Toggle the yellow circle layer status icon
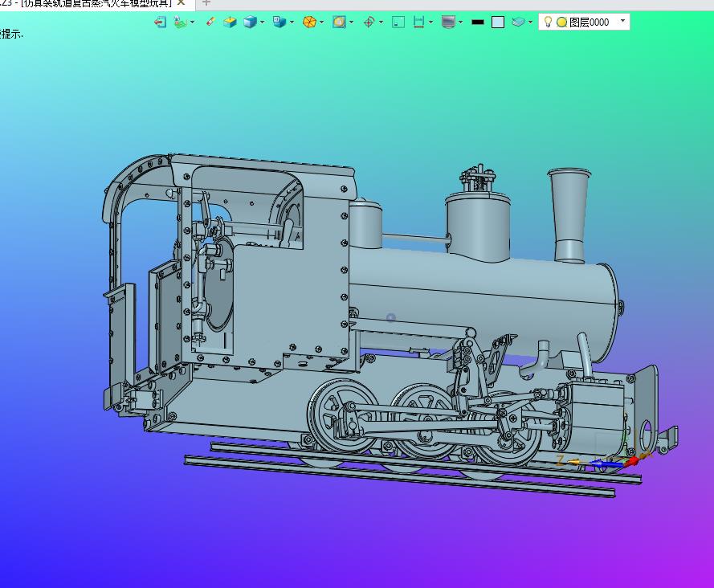Image resolution: width=714 pixels, height=588 pixels. pyautogui.click(x=561, y=22)
